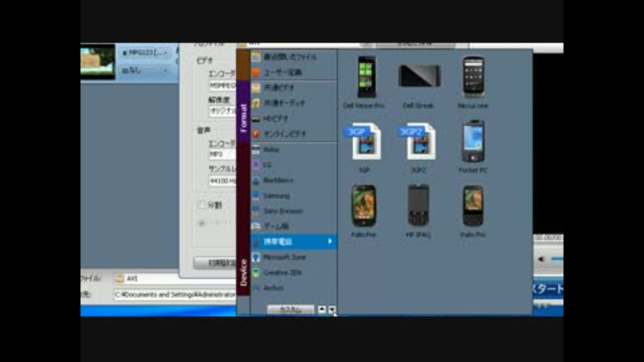Click the 初期設定 reset button

click(215, 263)
